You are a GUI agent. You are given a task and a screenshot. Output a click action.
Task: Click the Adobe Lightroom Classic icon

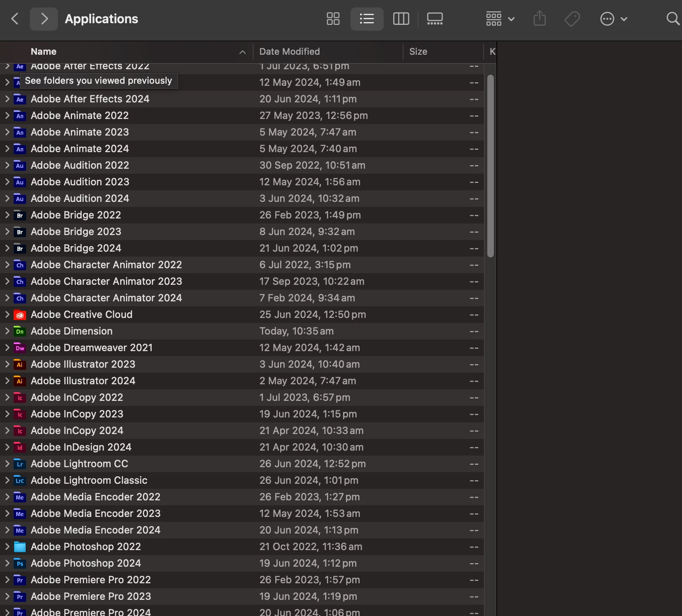pos(20,480)
